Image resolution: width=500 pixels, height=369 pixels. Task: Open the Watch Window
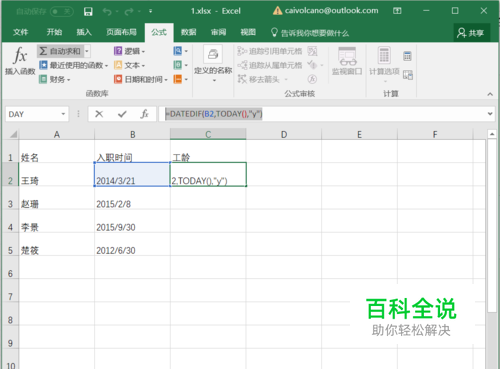tap(347, 61)
